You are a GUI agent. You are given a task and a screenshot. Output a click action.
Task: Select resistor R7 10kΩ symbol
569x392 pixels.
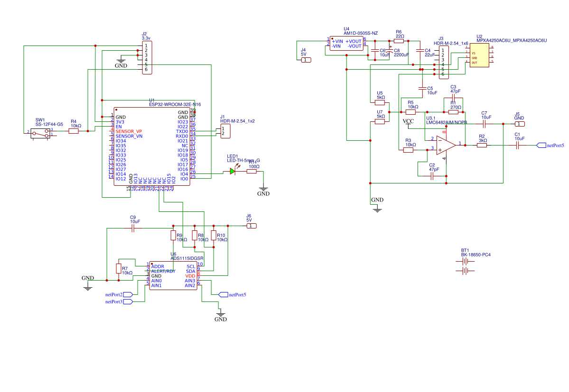[x=119, y=268]
